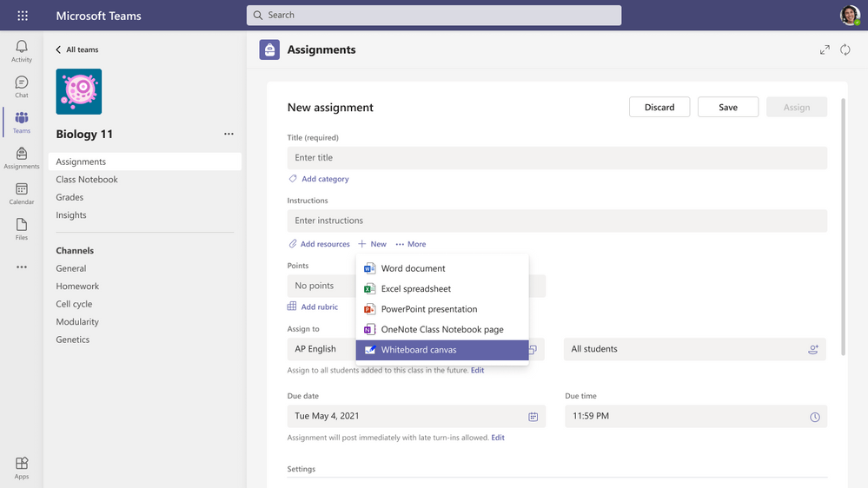Open Calendar from the app bar
The image size is (868, 488).
pos(22,193)
